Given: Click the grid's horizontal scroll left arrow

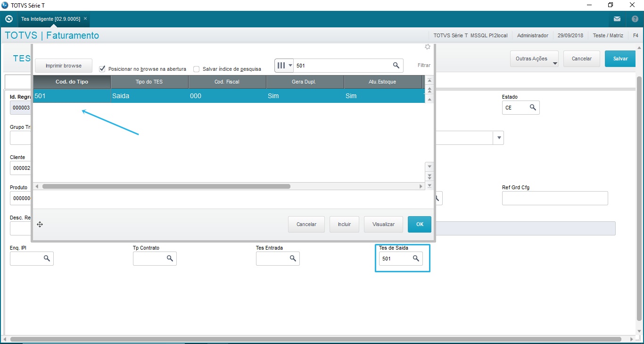Looking at the screenshot, I should pyautogui.click(x=37, y=186).
